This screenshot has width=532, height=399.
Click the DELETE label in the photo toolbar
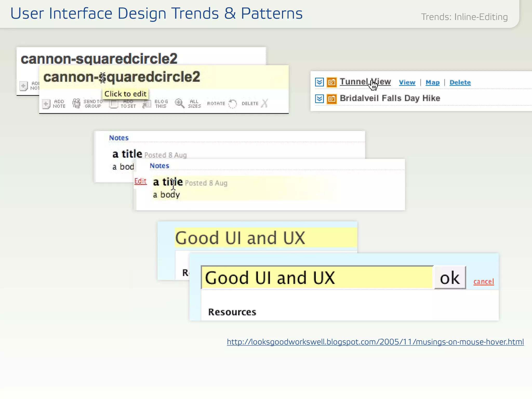(x=250, y=103)
